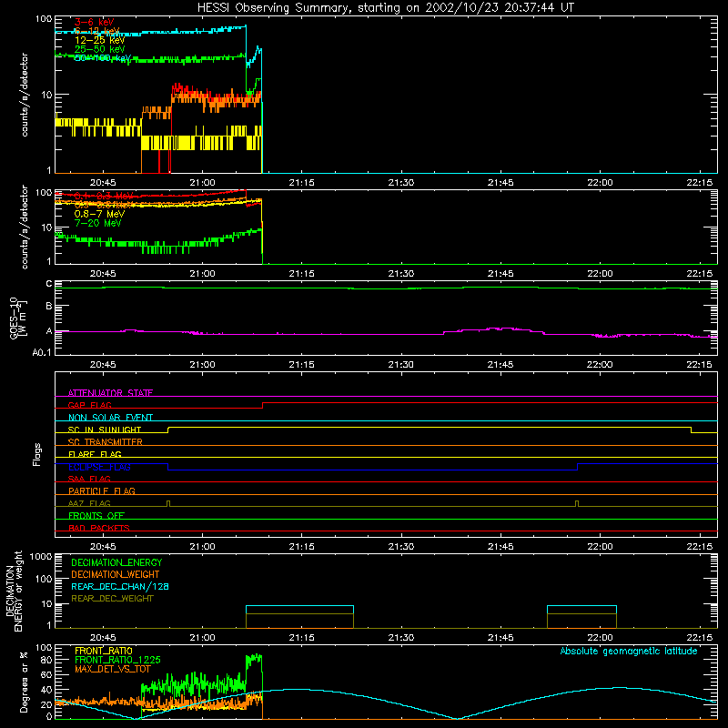
Task: Select the FLARE_FLAG label
Action: (95, 454)
